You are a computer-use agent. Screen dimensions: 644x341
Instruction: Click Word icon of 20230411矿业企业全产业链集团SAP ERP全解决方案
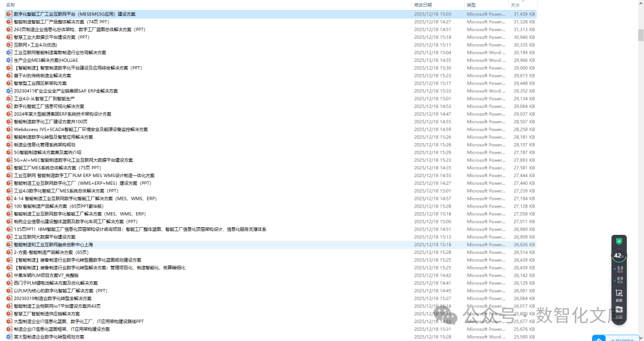click(x=10, y=91)
